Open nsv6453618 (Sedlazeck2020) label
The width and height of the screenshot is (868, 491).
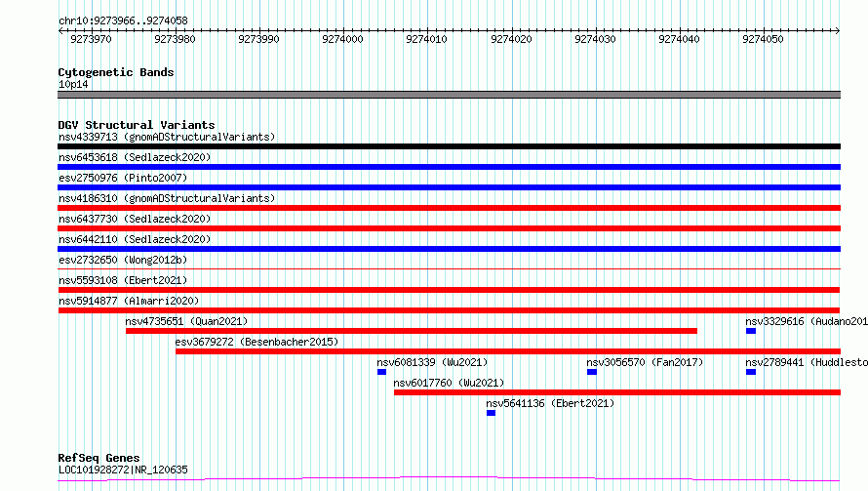(x=135, y=157)
